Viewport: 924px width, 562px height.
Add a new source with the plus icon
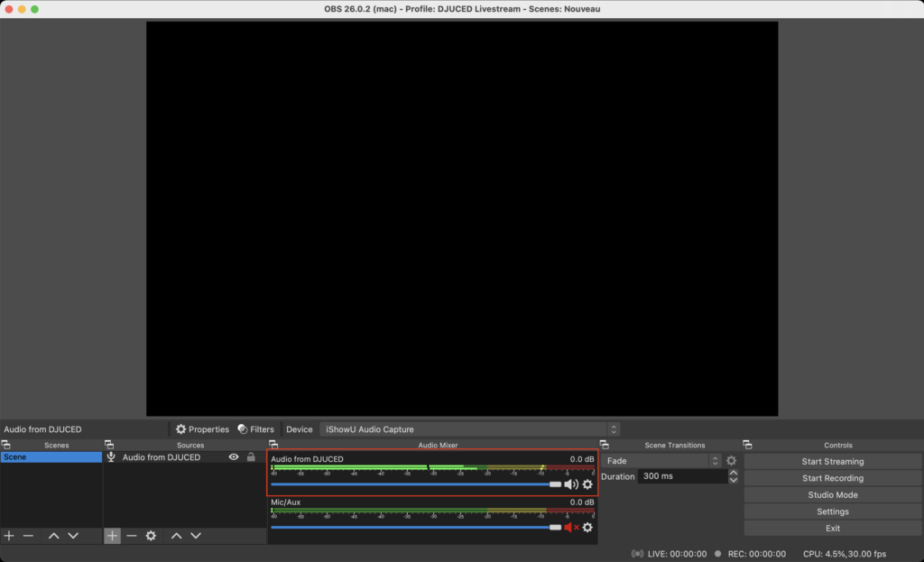[112, 535]
